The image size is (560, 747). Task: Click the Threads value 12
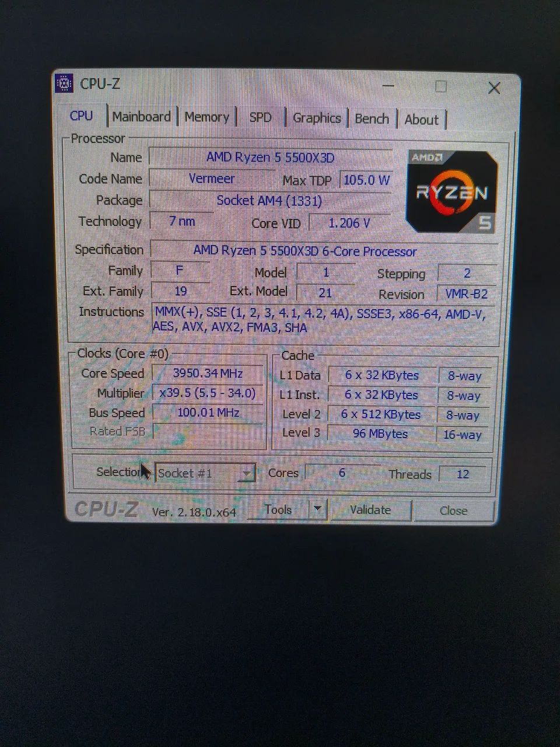463,474
